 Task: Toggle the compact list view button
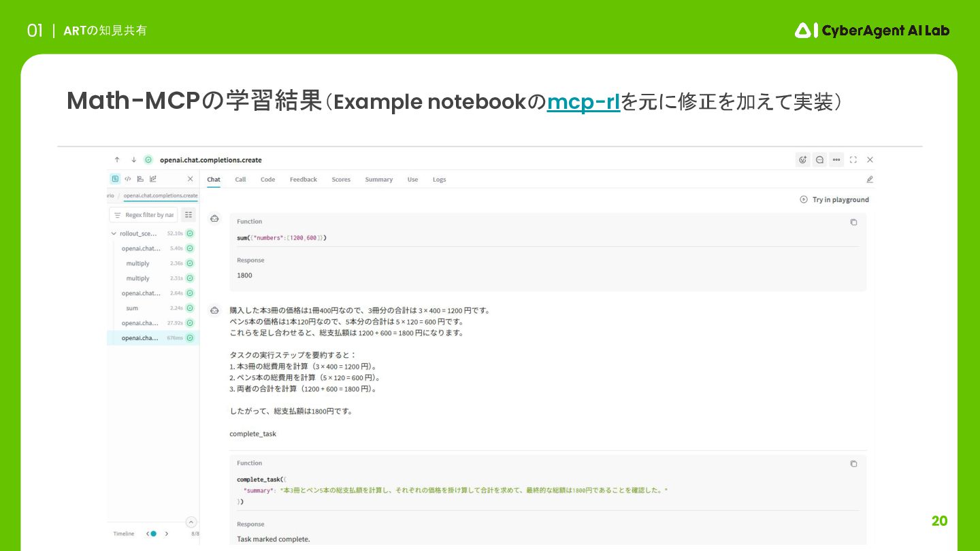coord(189,215)
